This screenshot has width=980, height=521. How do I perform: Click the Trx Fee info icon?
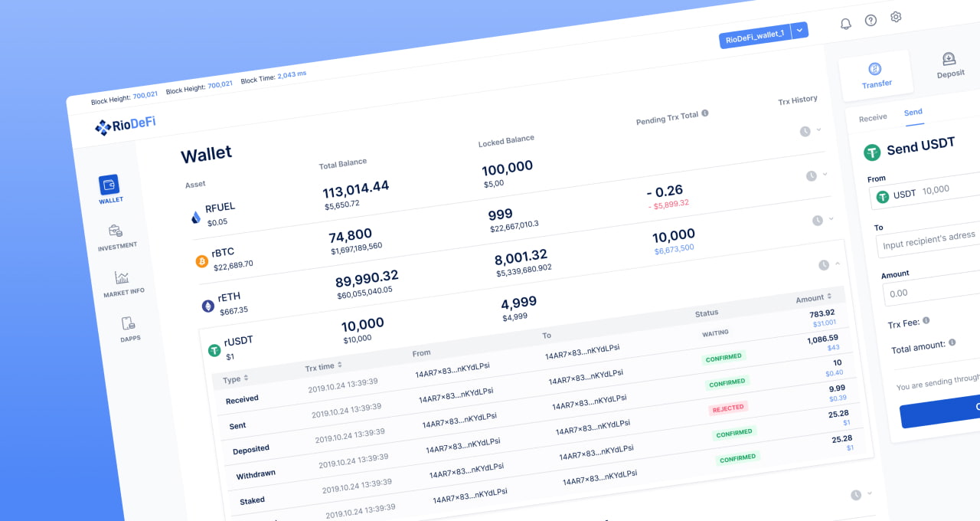[926, 320]
